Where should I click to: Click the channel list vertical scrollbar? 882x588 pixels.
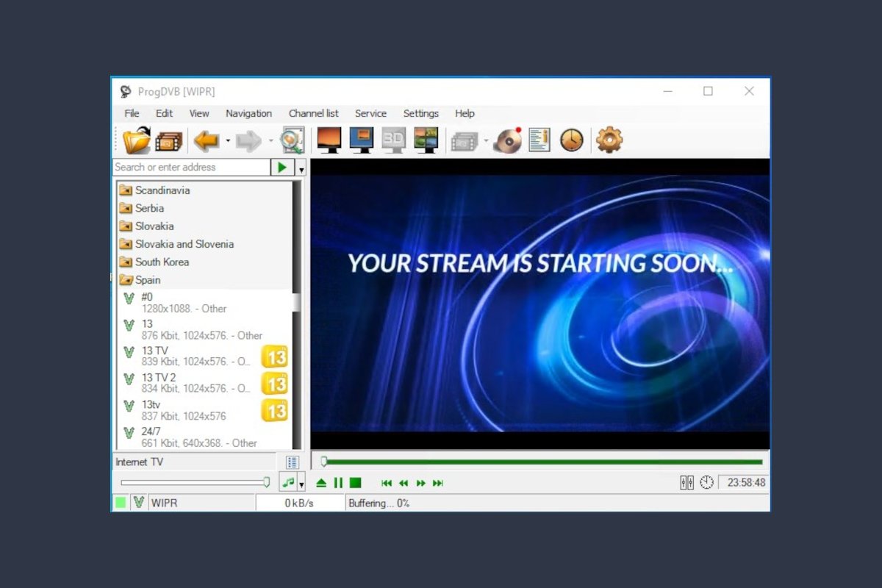point(297,315)
